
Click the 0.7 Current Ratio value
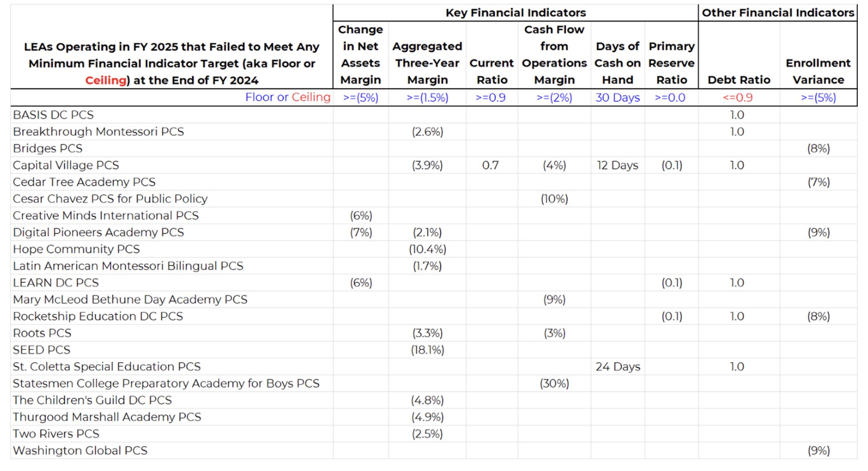tap(490, 165)
